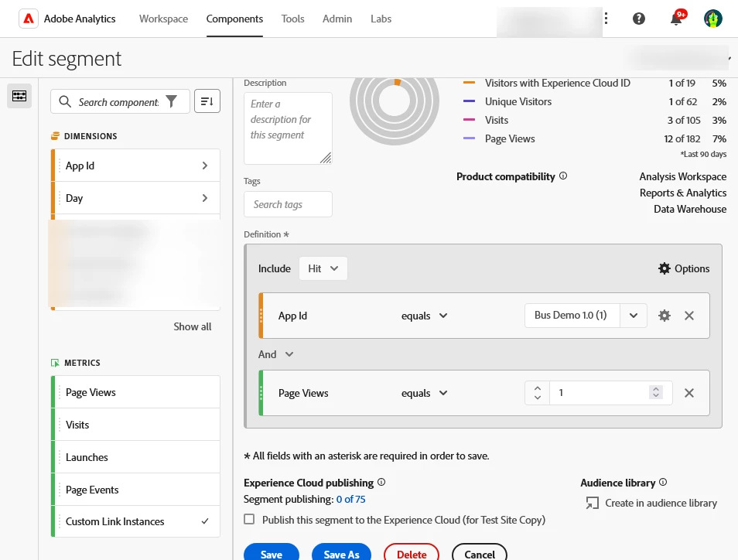The width and height of the screenshot is (738, 560).
Task: Click the Bus Demo 1.0 (1) value box
Action: point(572,316)
